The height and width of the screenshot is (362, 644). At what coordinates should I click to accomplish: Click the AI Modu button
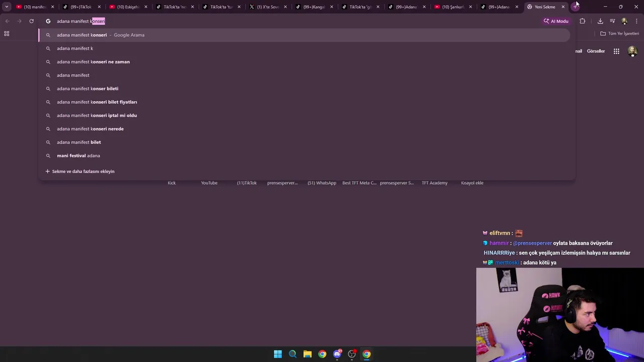coord(556,21)
